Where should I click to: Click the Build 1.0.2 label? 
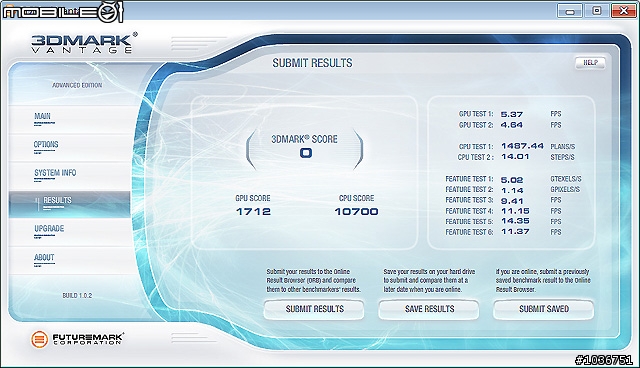click(x=77, y=295)
